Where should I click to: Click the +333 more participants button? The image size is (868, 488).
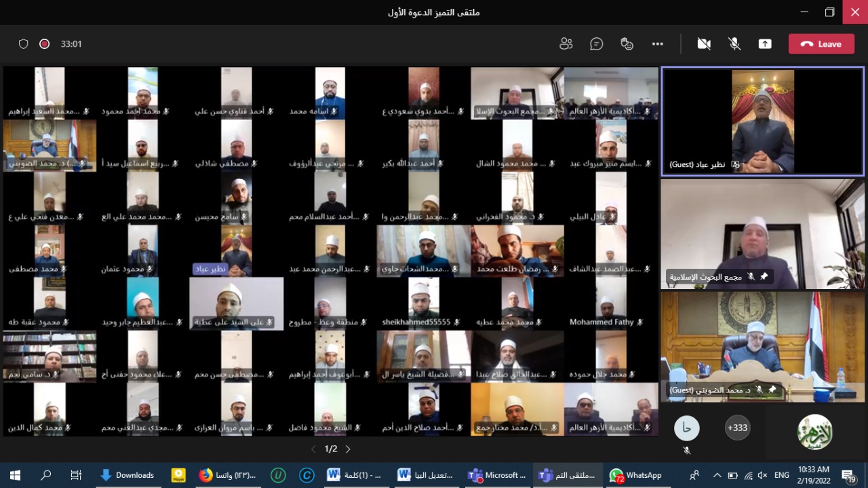click(x=737, y=428)
